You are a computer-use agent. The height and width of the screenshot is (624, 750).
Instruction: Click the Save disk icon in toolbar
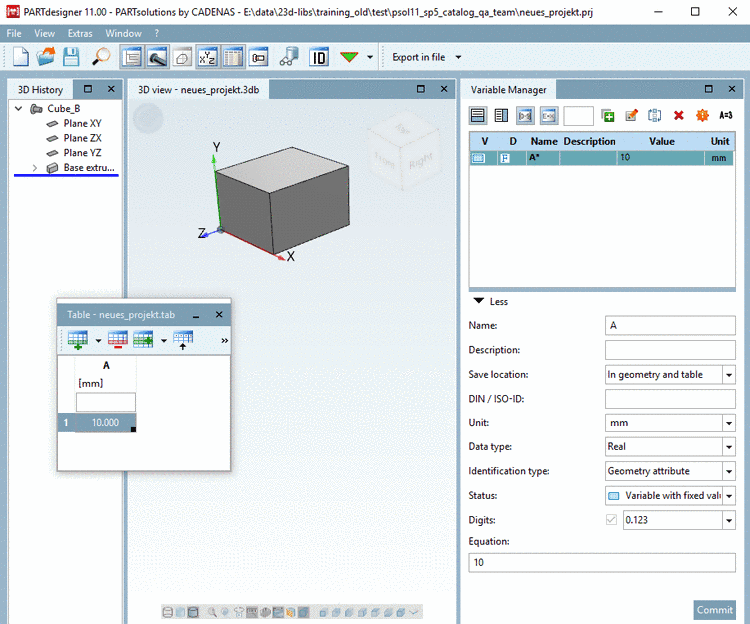tap(71, 58)
